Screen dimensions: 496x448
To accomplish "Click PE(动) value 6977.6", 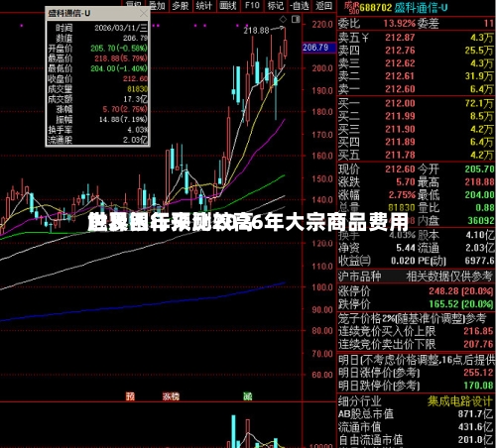I will coord(479,261).
